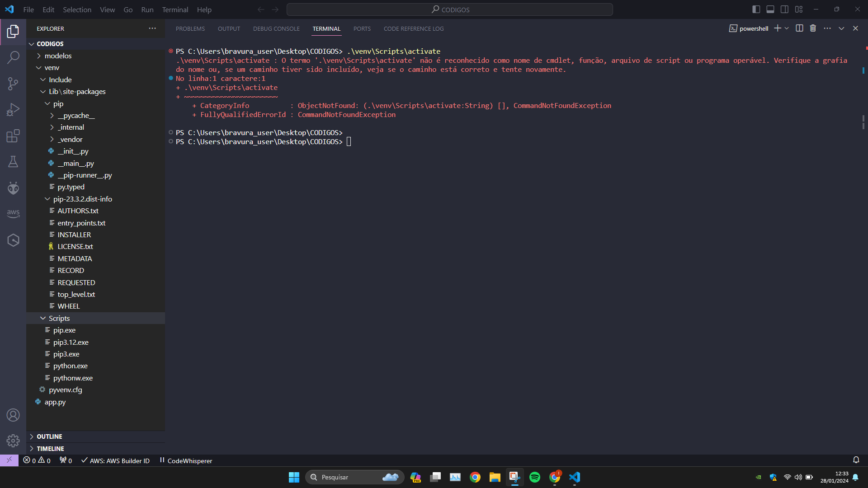
Task: Click the Search/Extensions icon in sidebar
Action: 13,57
